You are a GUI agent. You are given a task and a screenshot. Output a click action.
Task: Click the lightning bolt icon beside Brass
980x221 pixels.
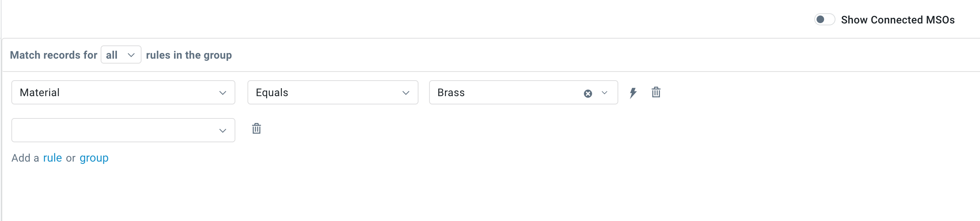coord(633,92)
